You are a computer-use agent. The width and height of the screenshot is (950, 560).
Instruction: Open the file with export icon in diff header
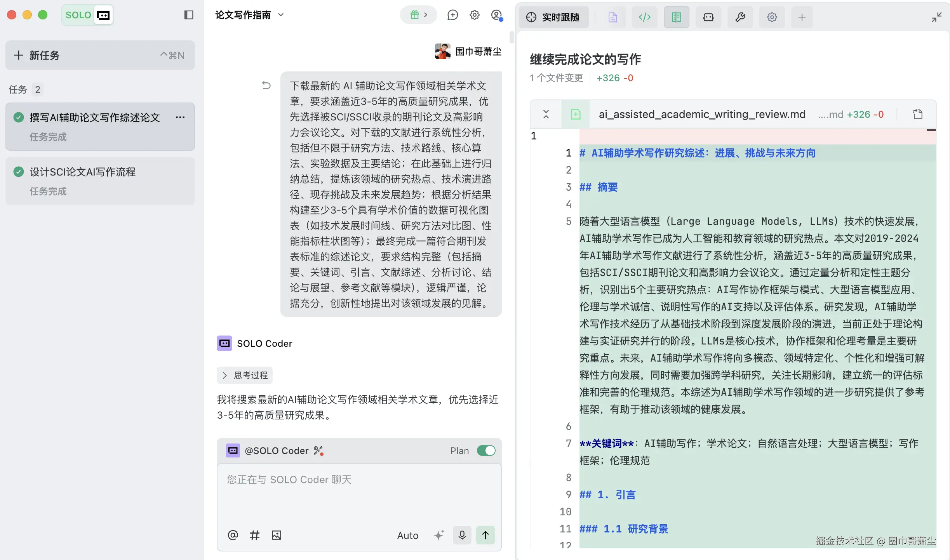click(x=917, y=114)
